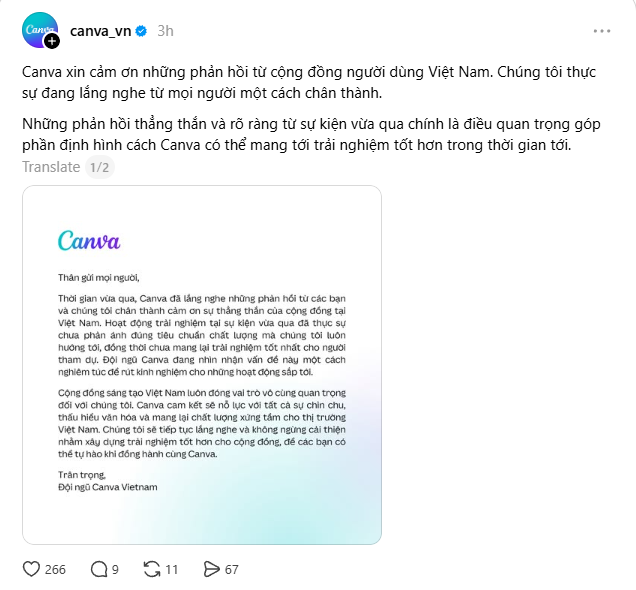Screen dimensions: 636x590
Task: View the 266 likes count
Action: coord(55,569)
